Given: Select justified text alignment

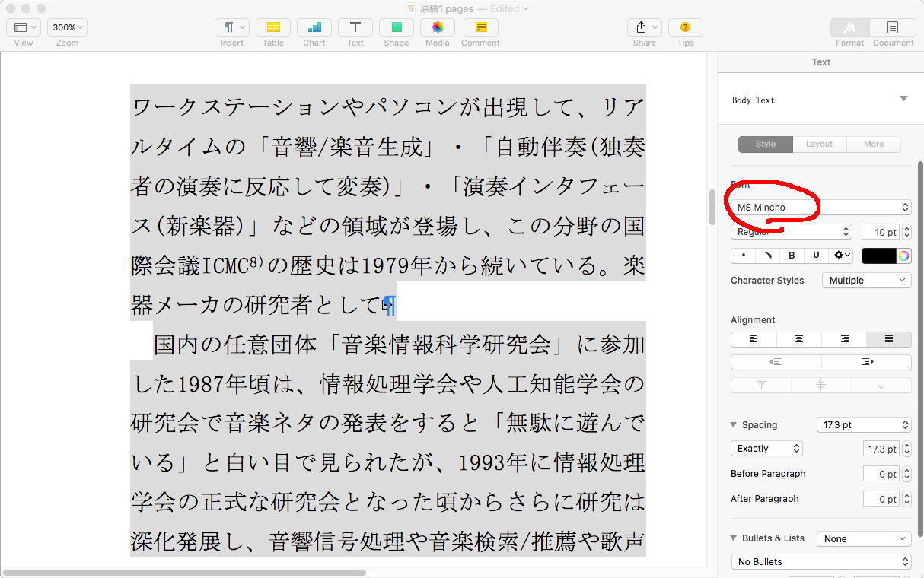Looking at the screenshot, I should (888, 339).
